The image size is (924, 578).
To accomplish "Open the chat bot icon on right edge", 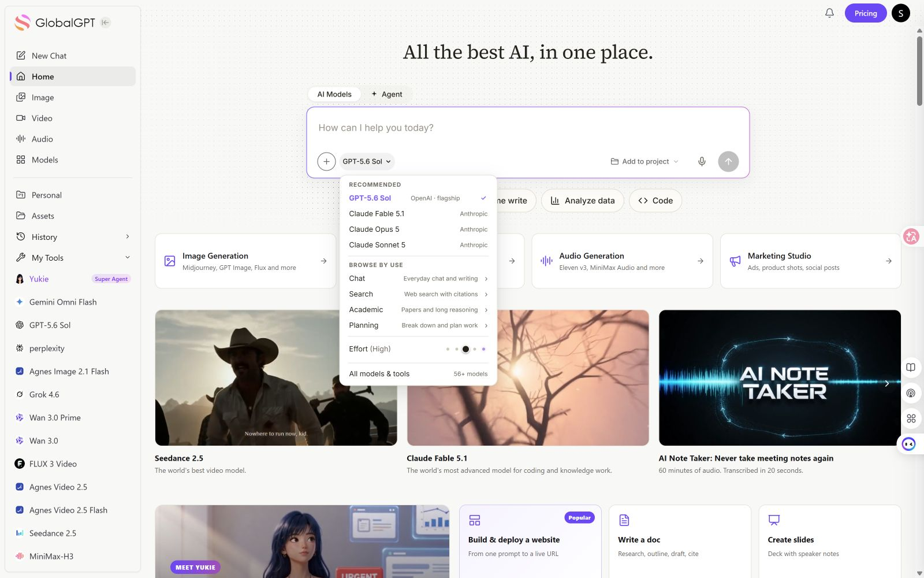I will coord(909,444).
